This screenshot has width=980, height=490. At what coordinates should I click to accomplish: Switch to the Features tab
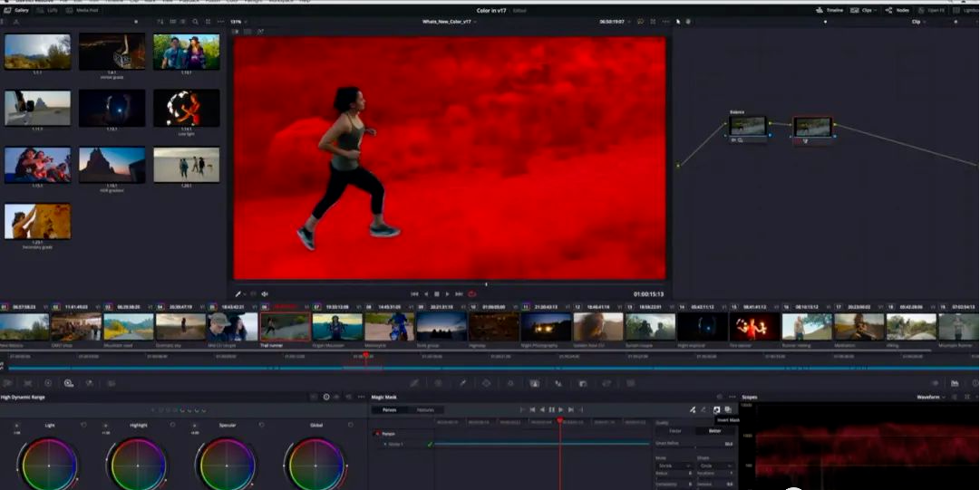click(x=425, y=410)
